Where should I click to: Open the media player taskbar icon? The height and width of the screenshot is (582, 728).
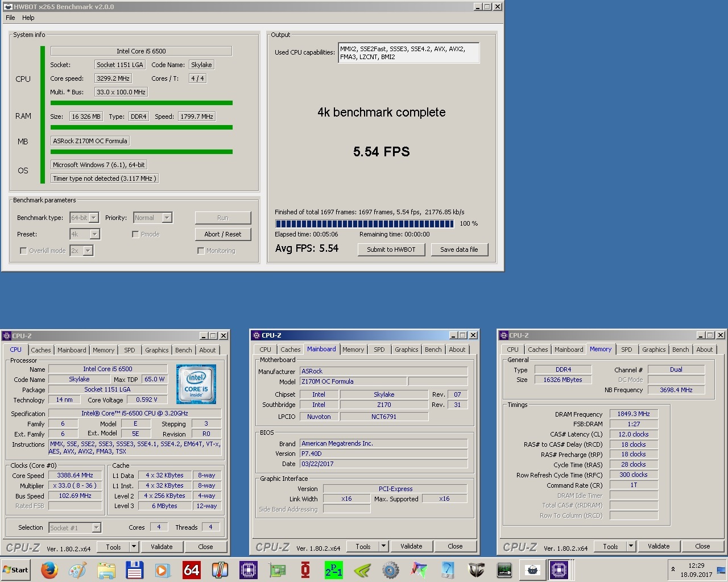point(163,569)
